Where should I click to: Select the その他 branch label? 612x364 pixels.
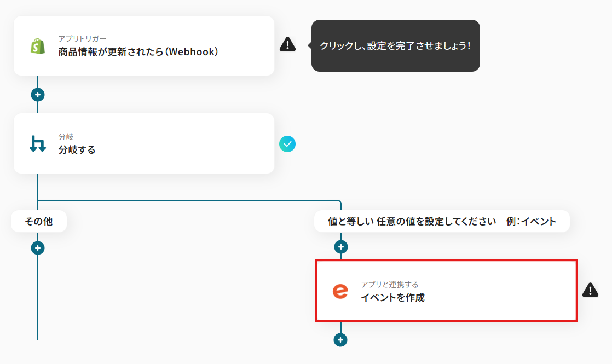click(x=39, y=222)
